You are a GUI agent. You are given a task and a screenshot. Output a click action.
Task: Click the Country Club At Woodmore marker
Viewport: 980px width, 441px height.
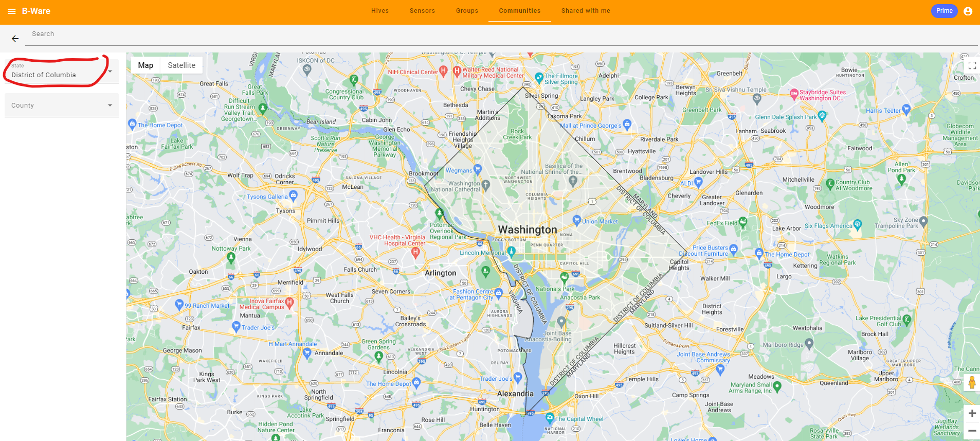(x=830, y=184)
